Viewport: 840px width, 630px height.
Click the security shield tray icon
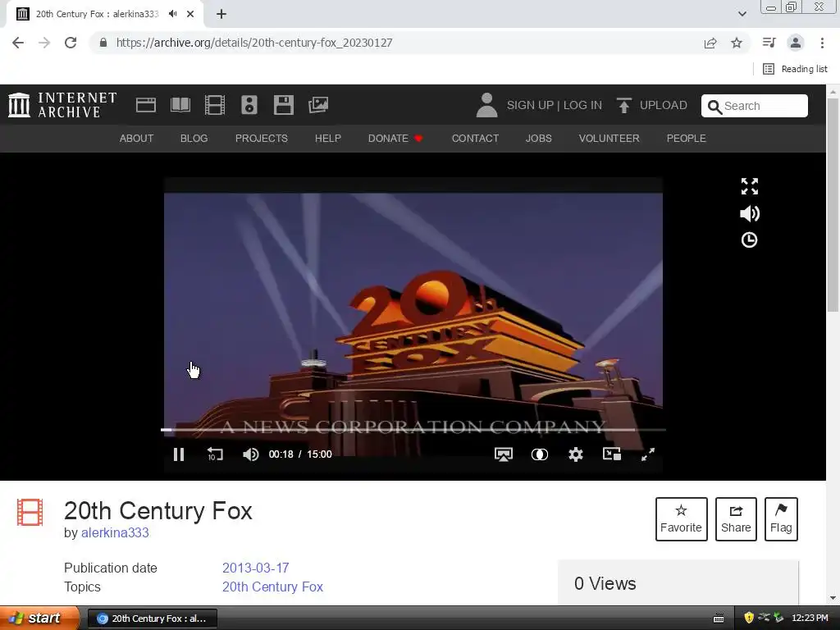749,619
